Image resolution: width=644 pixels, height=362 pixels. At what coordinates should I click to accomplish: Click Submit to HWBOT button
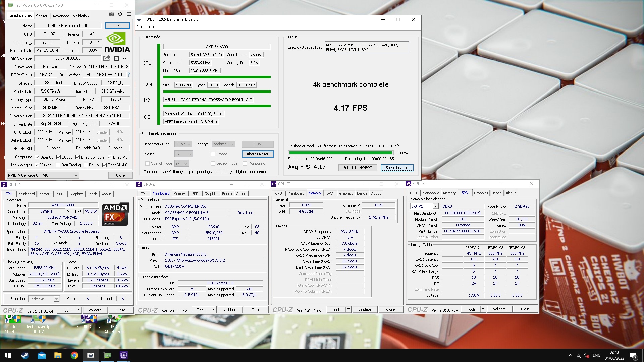coord(357,168)
